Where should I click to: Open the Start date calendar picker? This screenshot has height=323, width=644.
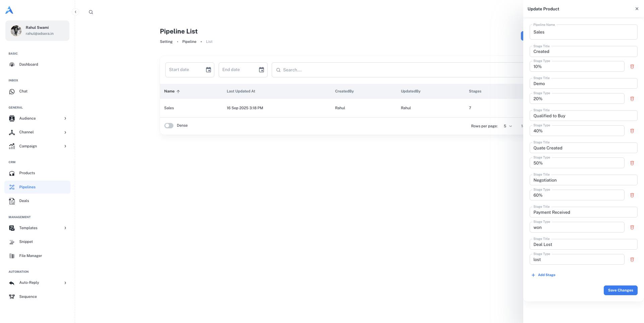point(208,70)
